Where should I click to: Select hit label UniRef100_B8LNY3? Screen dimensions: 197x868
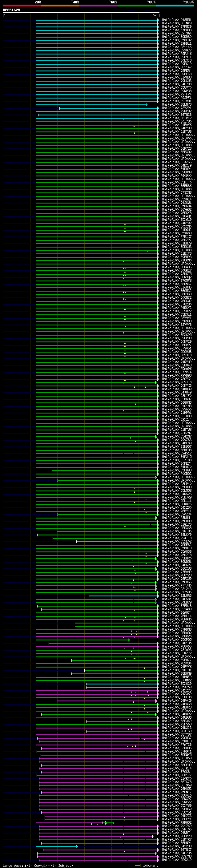[x=176, y=104]
